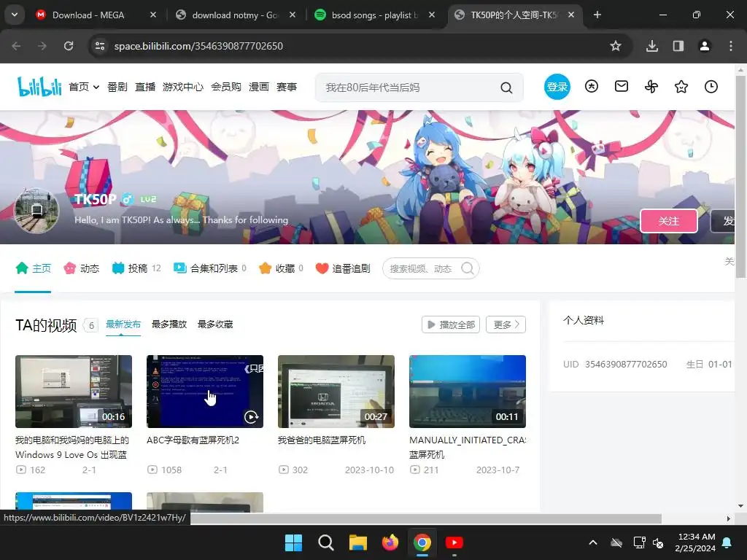
Task: Click the site info icon in address bar
Action: (100, 46)
